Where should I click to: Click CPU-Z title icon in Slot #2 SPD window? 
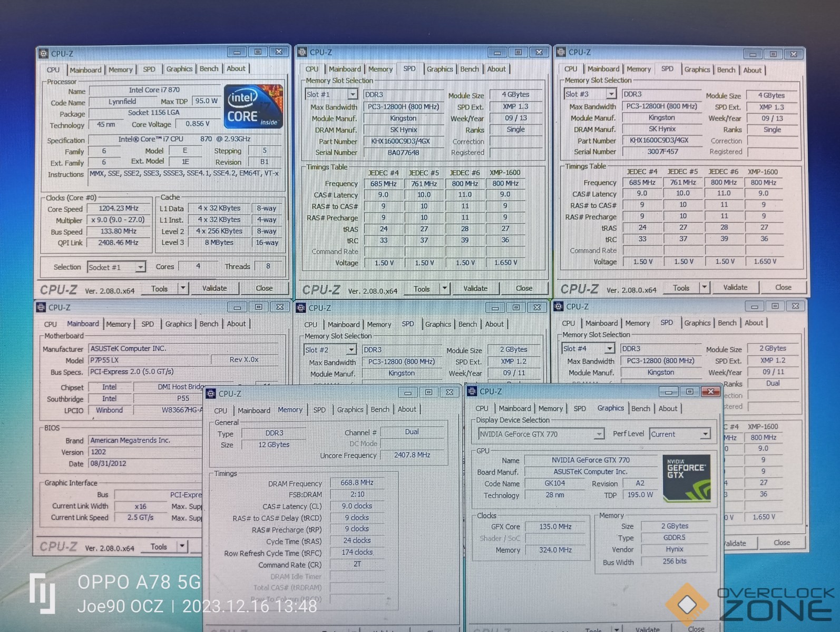pos(301,308)
